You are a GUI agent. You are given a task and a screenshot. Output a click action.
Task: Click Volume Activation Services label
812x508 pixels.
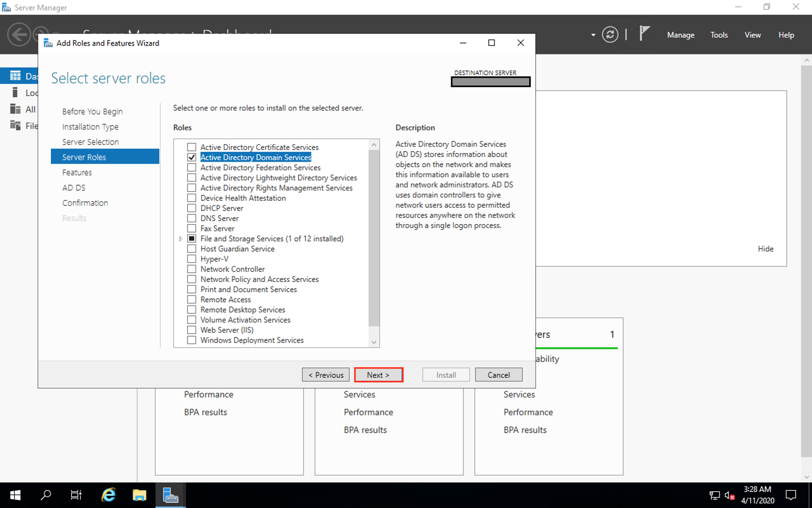[x=245, y=320]
